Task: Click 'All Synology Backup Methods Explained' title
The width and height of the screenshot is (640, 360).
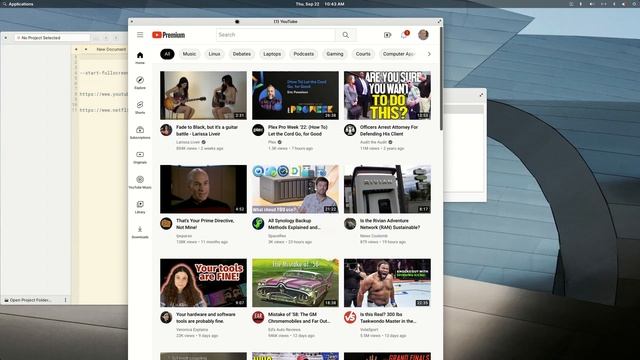Action: click(294, 224)
